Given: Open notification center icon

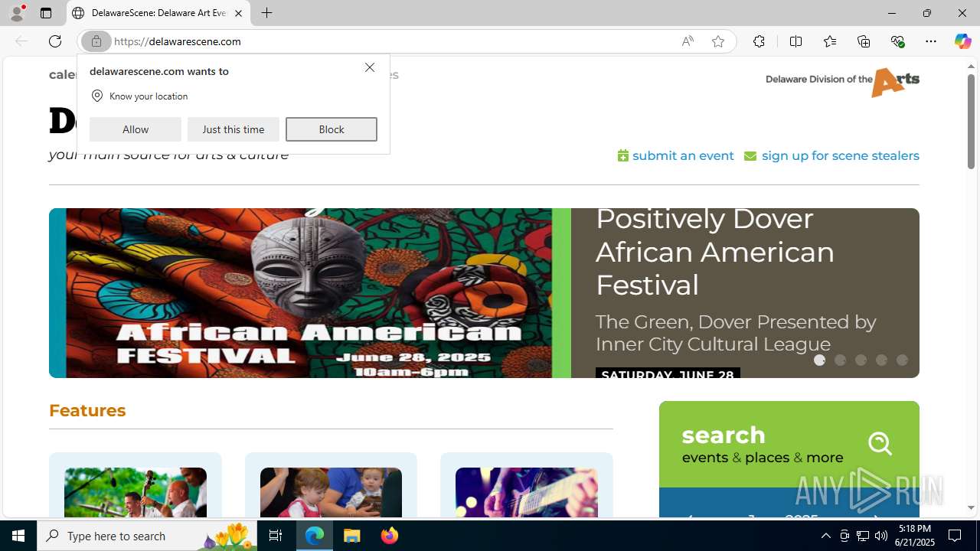Looking at the screenshot, I should pos(955,536).
